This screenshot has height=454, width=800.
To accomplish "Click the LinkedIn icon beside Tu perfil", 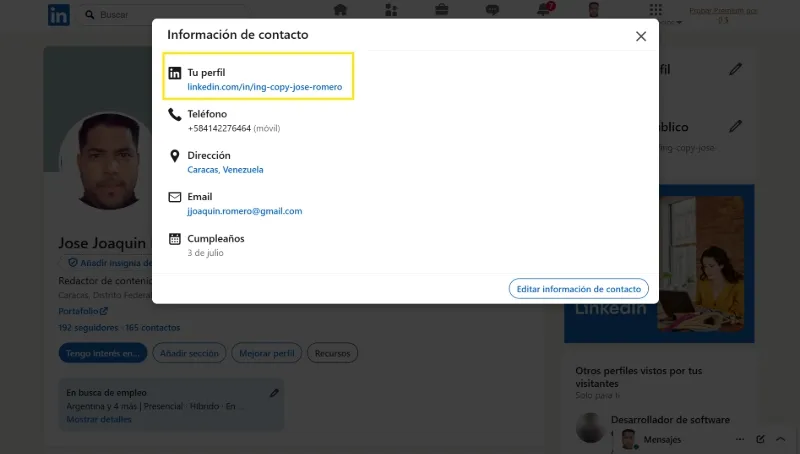I will [x=174, y=73].
